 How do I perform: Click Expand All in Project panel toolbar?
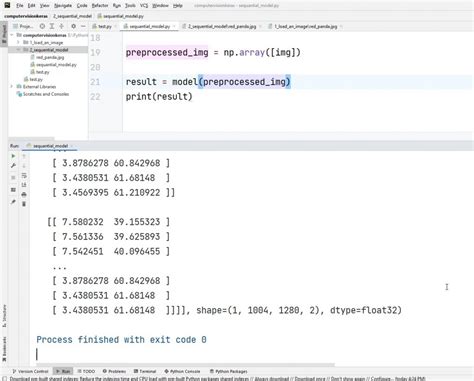point(52,26)
